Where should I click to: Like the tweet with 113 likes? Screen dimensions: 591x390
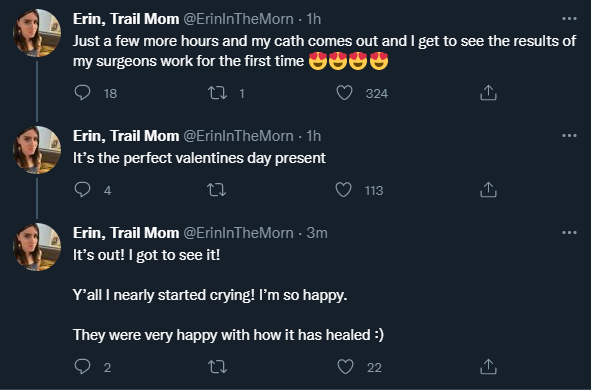[x=343, y=190]
